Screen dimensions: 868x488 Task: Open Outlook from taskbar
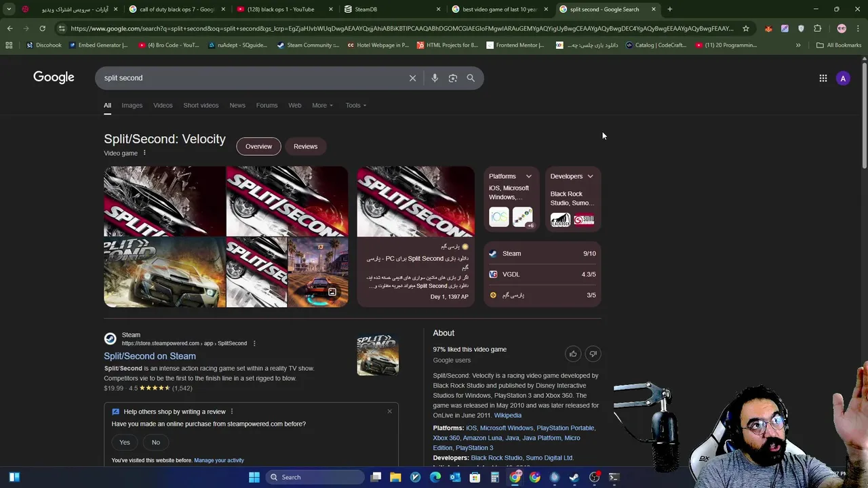455,477
